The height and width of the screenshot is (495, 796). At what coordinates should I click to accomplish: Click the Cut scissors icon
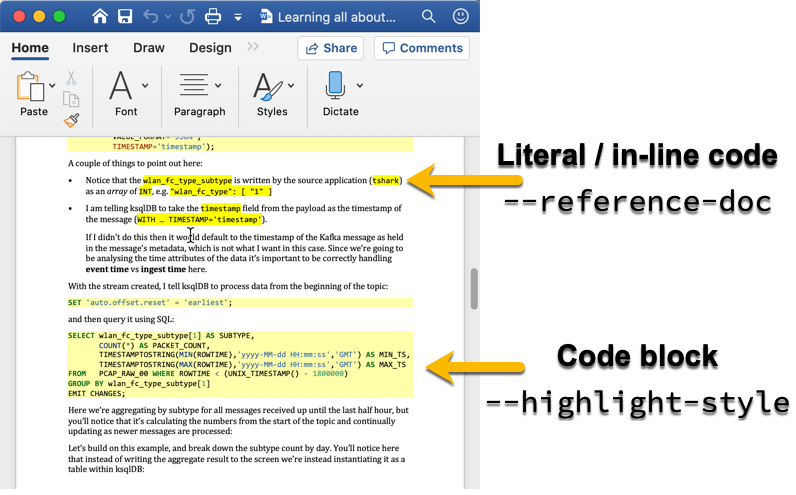(x=71, y=78)
